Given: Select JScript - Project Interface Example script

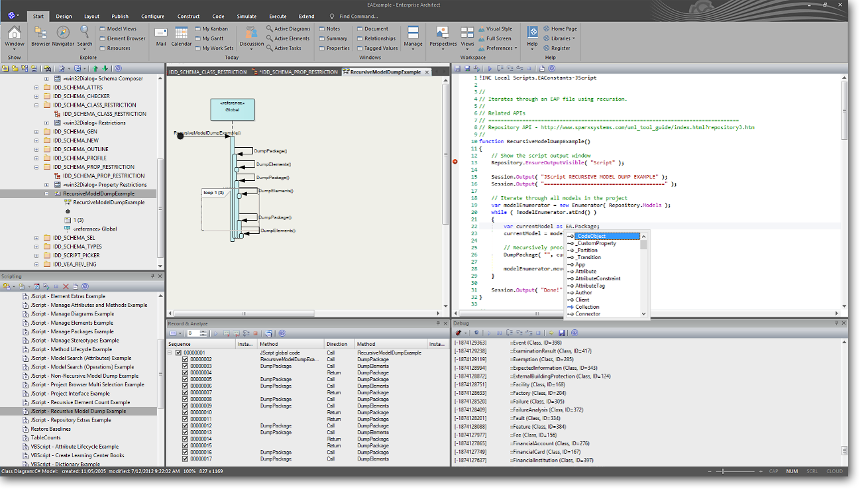Looking at the screenshot, I should (x=71, y=394).
